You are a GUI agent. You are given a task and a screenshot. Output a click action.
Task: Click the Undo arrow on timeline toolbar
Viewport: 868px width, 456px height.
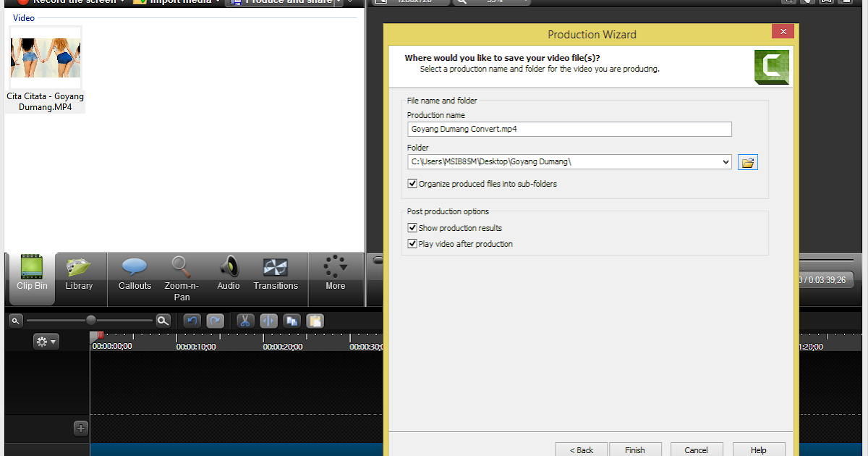192,320
